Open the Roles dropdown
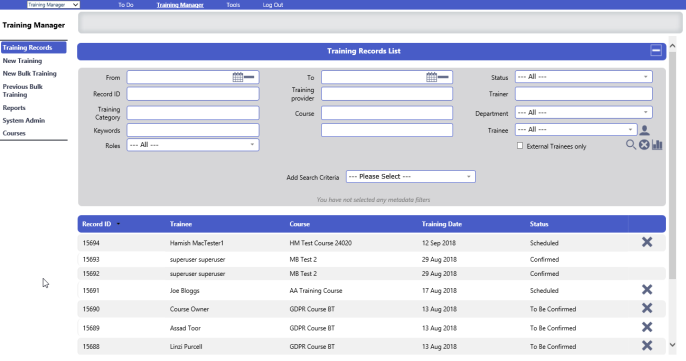 pos(193,145)
